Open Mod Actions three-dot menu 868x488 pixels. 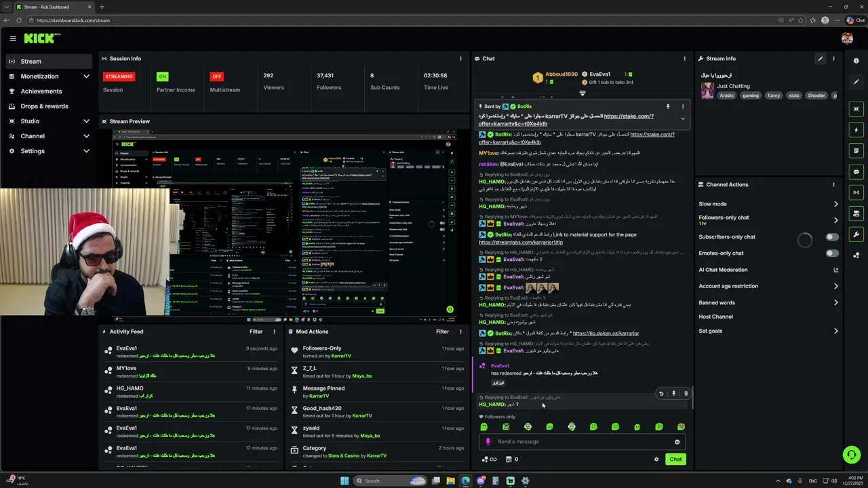[x=460, y=331]
